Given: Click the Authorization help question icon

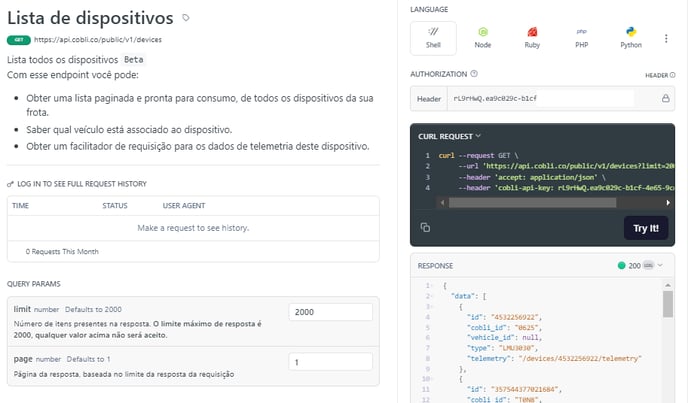Looking at the screenshot, I should tap(474, 74).
